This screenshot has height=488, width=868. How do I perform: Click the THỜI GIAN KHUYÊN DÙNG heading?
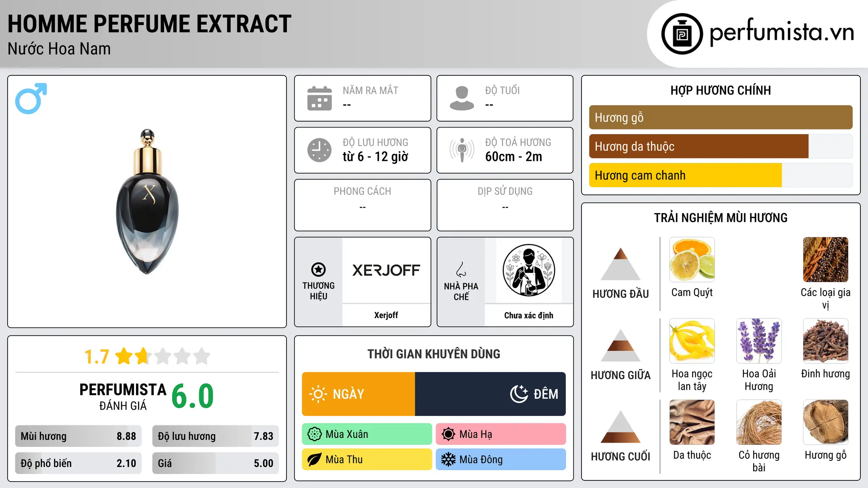[434, 354]
